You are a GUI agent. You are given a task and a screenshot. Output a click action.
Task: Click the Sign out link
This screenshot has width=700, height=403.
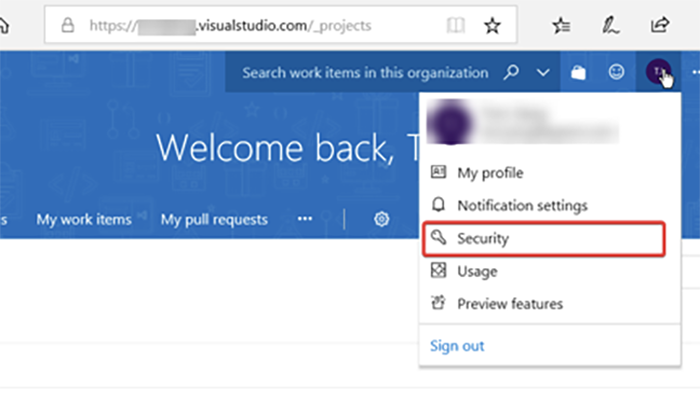point(457,346)
